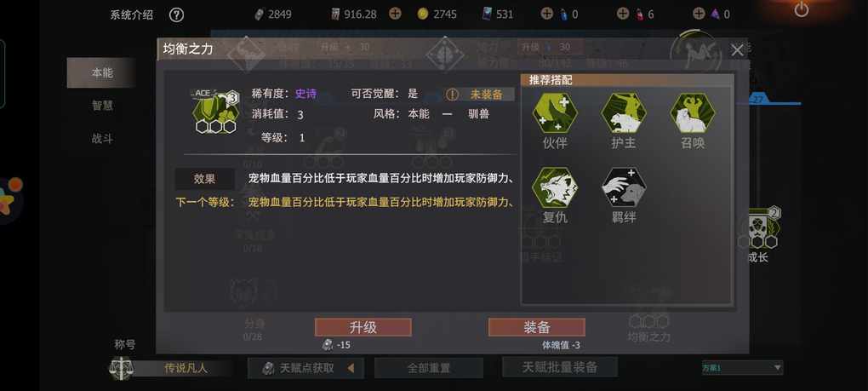
Task: Select the 护主 recommended talent icon
Action: tap(624, 113)
